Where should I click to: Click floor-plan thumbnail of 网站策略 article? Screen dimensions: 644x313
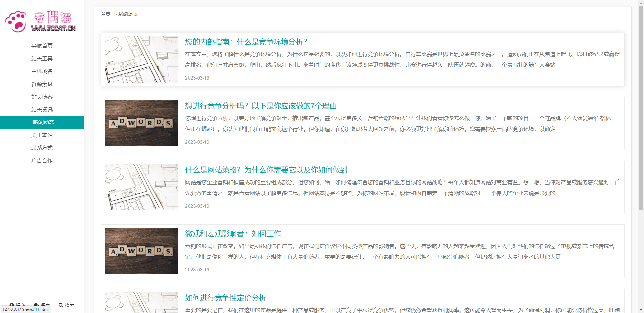[x=142, y=187]
